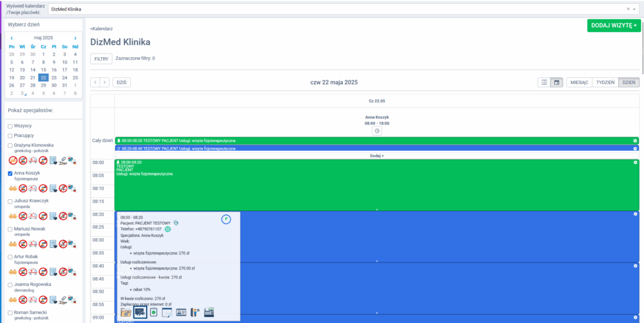This screenshot has height=323, width=644.
Task: Check the Wszyscy specialists checkbox
Action: tap(10, 126)
